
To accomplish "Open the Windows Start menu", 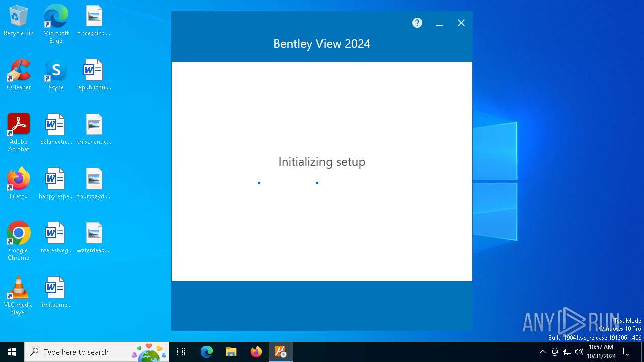I will pos(12,352).
